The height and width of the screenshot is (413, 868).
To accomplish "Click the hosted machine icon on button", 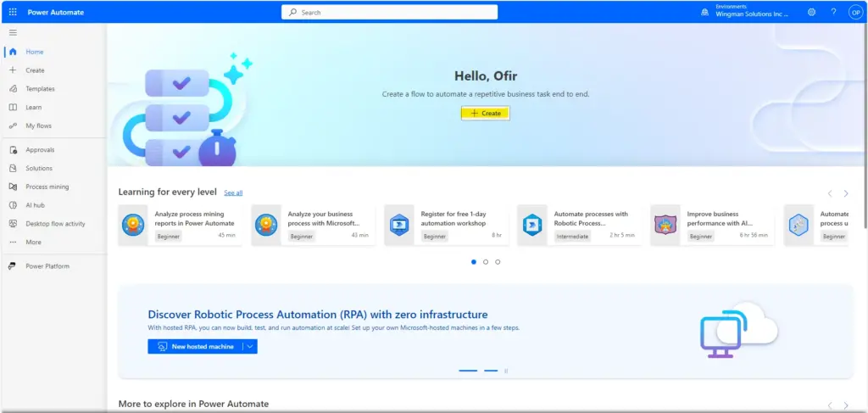I will click(x=162, y=347).
